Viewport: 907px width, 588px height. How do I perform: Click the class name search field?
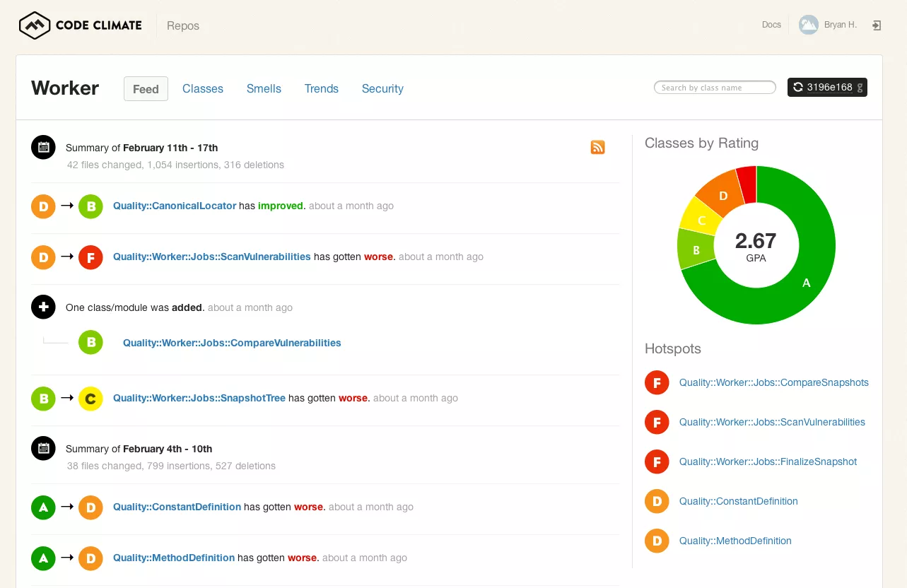[714, 87]
